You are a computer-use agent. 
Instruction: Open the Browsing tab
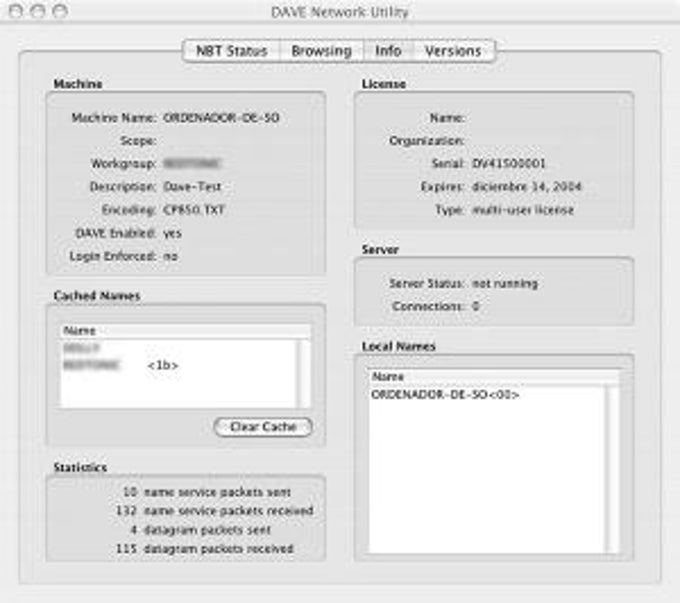[x=321, y=51]
